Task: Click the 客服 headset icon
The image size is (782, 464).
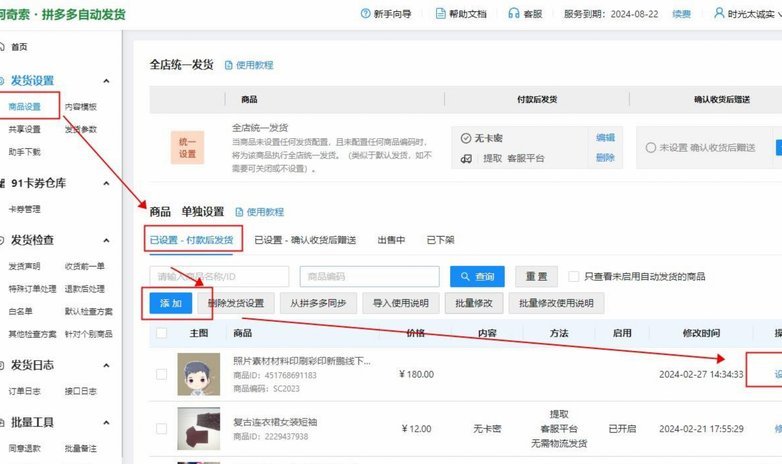Action: [x=514, y=13]
